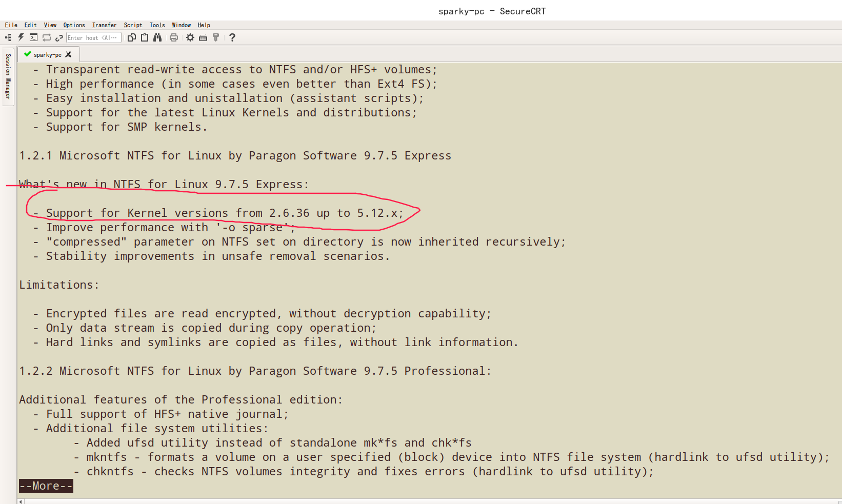Click 'High performance' feature line
Viewport: 842px width, 504px height.
pyautogui.click(x=235, y=84)
